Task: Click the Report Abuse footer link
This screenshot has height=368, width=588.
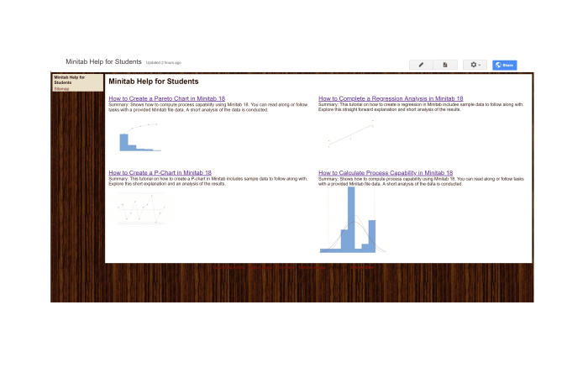Action: (260, 267)
